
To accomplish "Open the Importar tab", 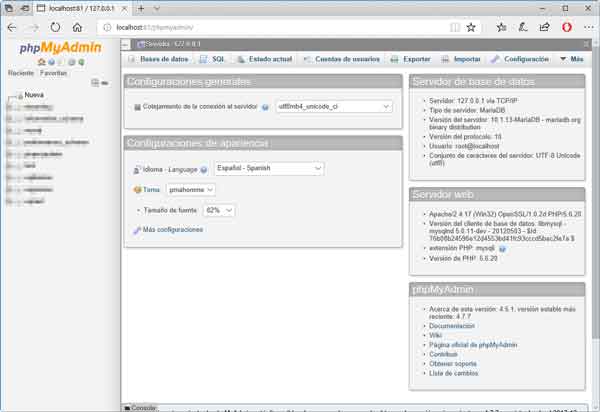I will (x=461, y=59).
